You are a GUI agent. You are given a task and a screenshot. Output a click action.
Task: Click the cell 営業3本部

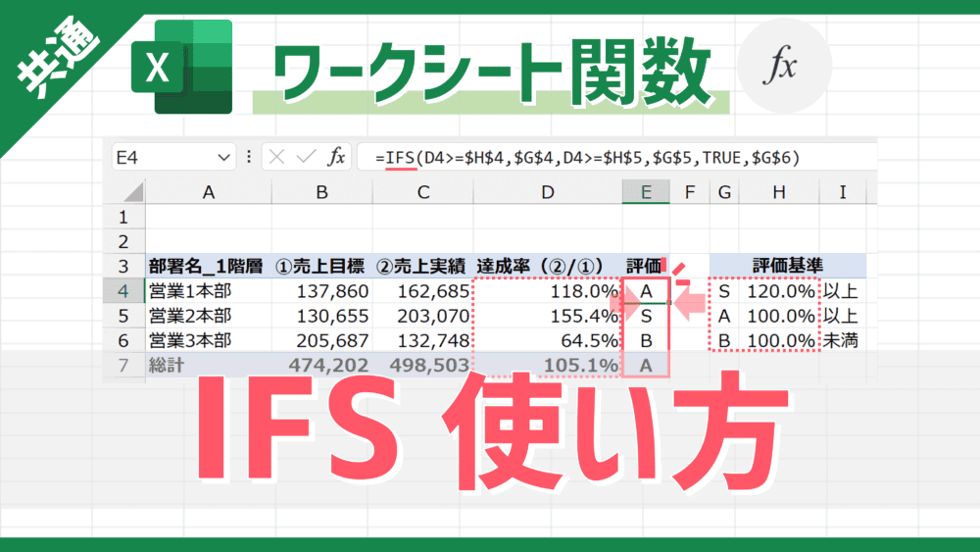pos(209,340)
